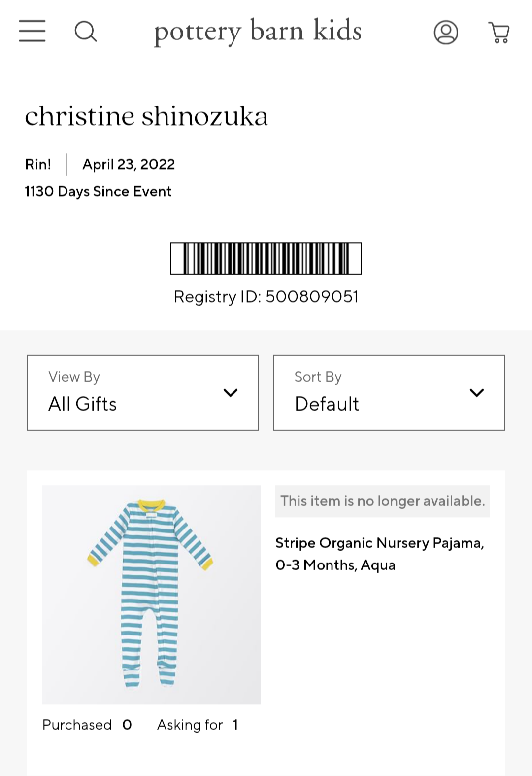This screenshot has width=532, height=776.
Task: Click the 'no longer available' notice
Action: tap(382, 501)
